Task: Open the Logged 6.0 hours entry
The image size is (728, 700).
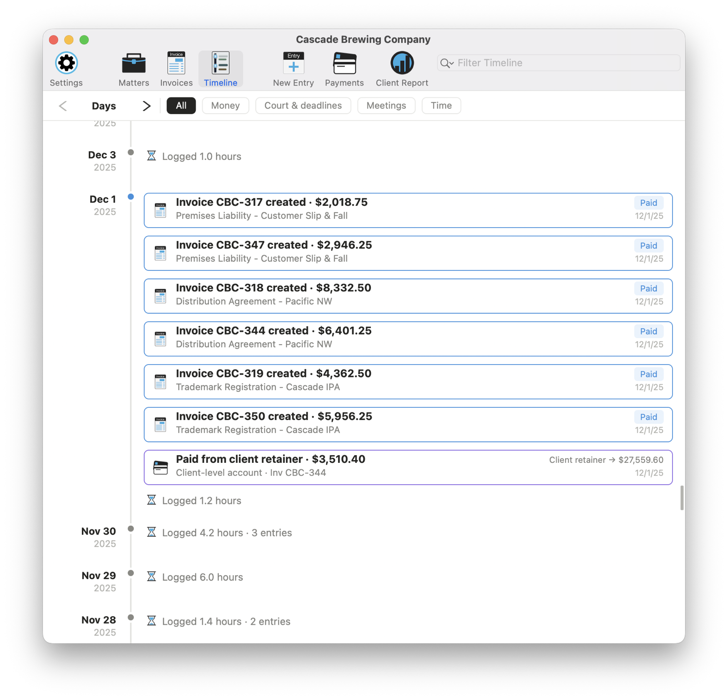Action: (x=202, y=577)
